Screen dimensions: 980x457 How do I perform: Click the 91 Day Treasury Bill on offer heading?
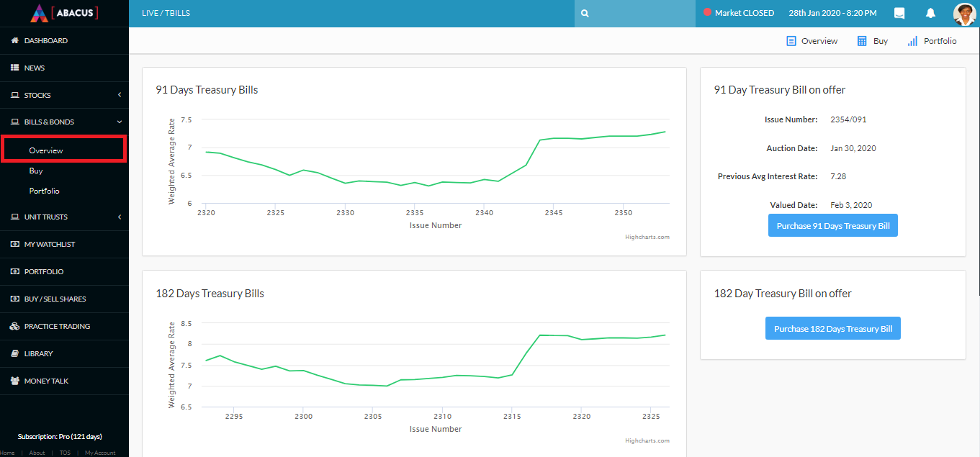click(780, 90)
